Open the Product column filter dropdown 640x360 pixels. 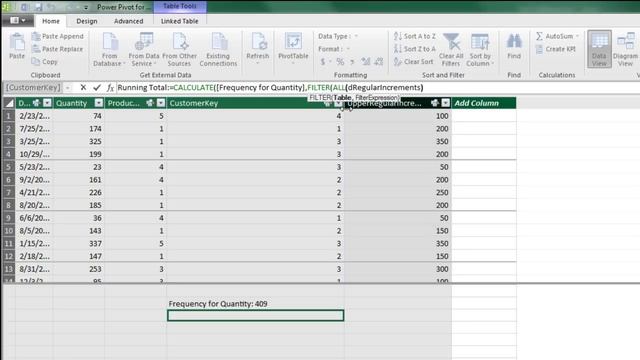click(161, 103)
